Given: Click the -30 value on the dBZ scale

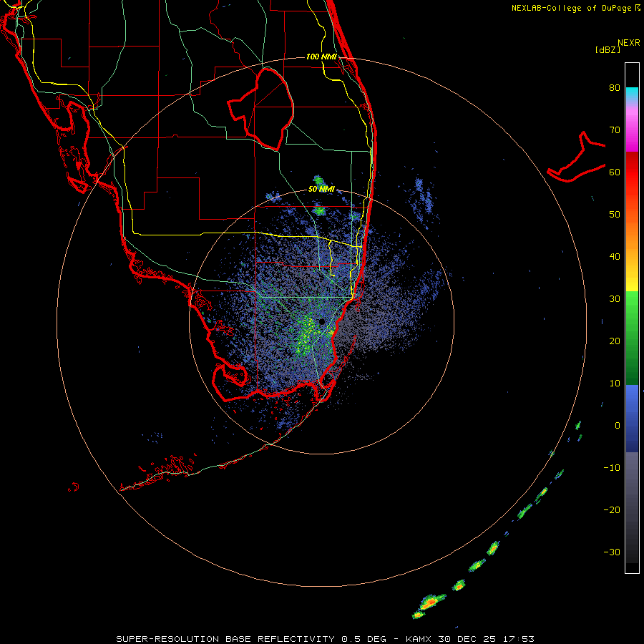Looking at the screenshot, I should click(612, 552).
